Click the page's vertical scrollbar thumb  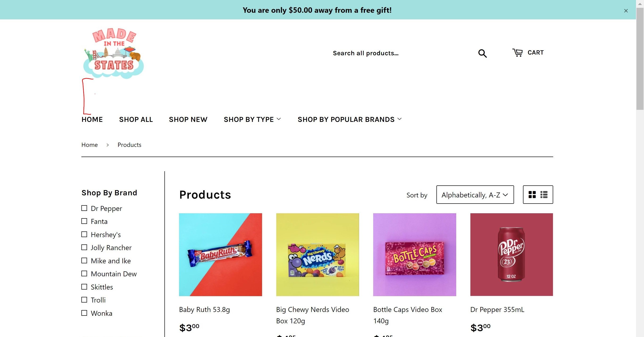tap(640, 58)
